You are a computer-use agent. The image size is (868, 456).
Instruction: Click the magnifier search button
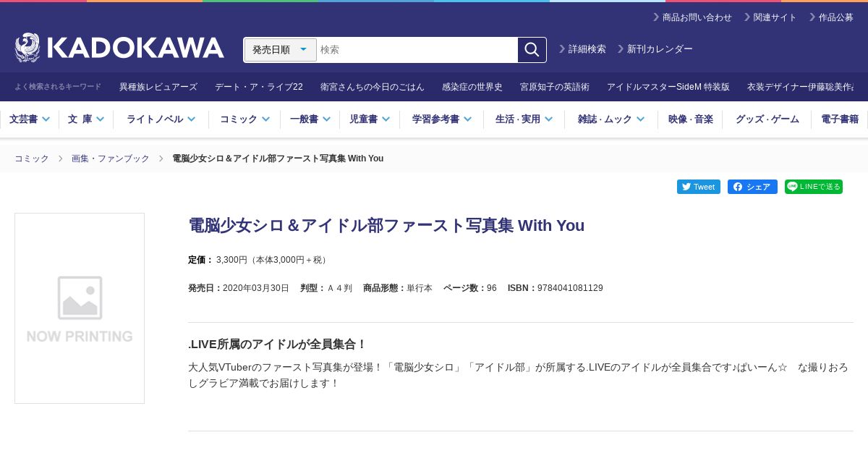click(532, 50)
